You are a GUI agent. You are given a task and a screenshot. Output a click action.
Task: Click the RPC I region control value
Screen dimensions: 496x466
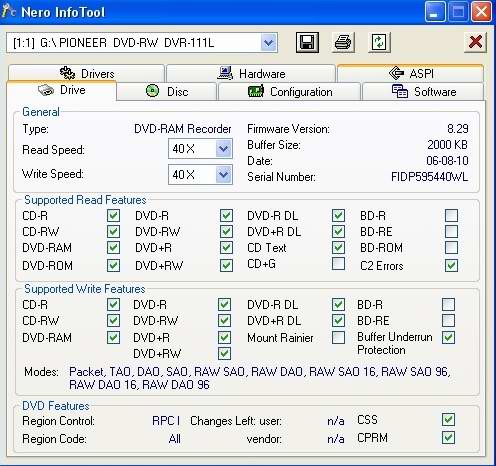pyautogui.click(x=166, y=421)
